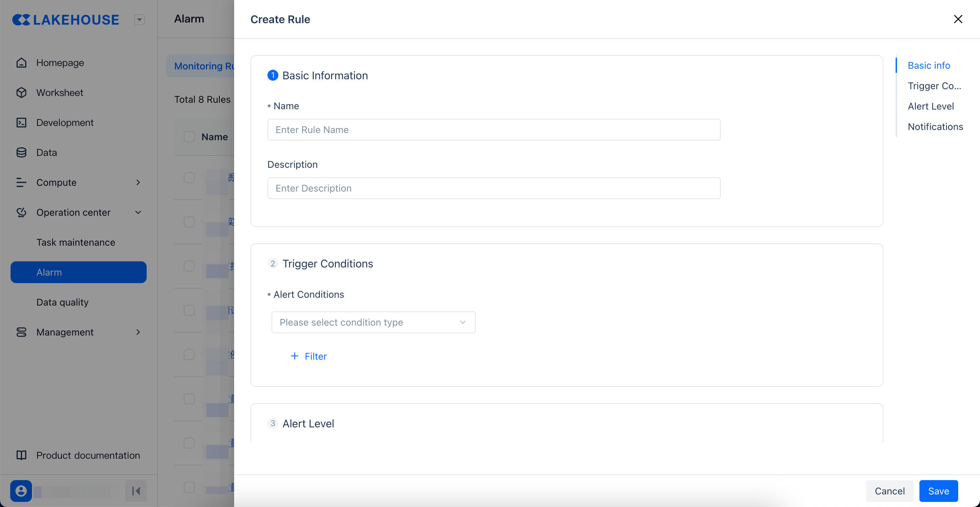
Task: Focus the Enter Rule Name field
Action: (x=493, y=130)
